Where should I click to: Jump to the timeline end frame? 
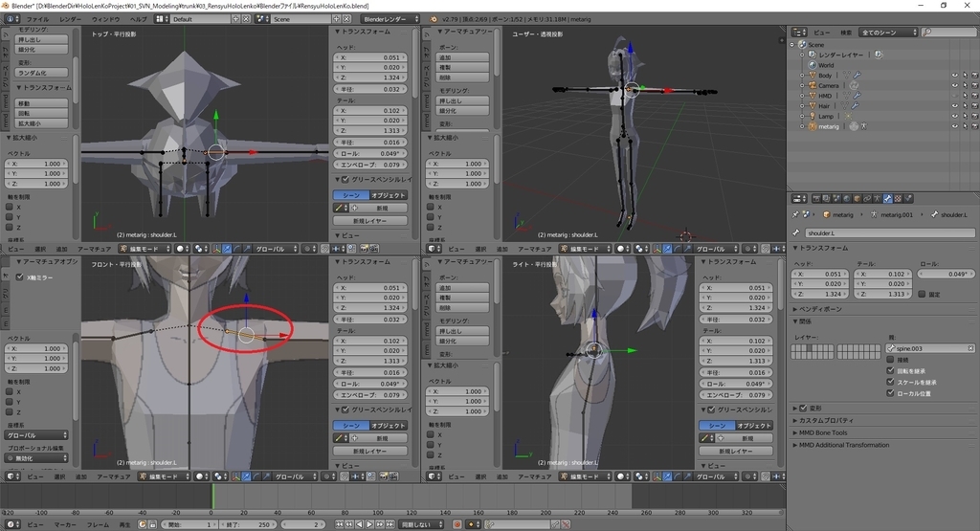coord(390,524)
